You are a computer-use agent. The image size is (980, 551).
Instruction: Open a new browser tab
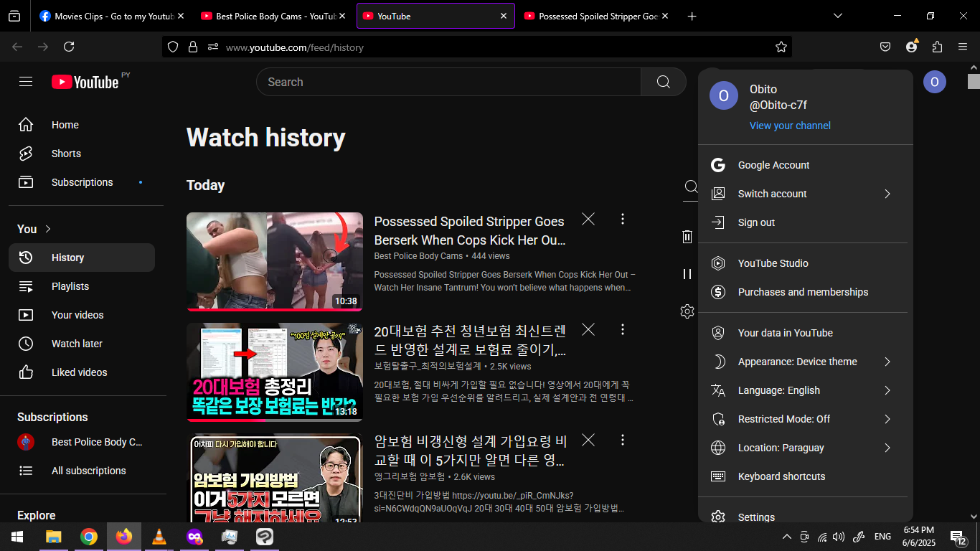pyautogui.click(x=692, y=16)
